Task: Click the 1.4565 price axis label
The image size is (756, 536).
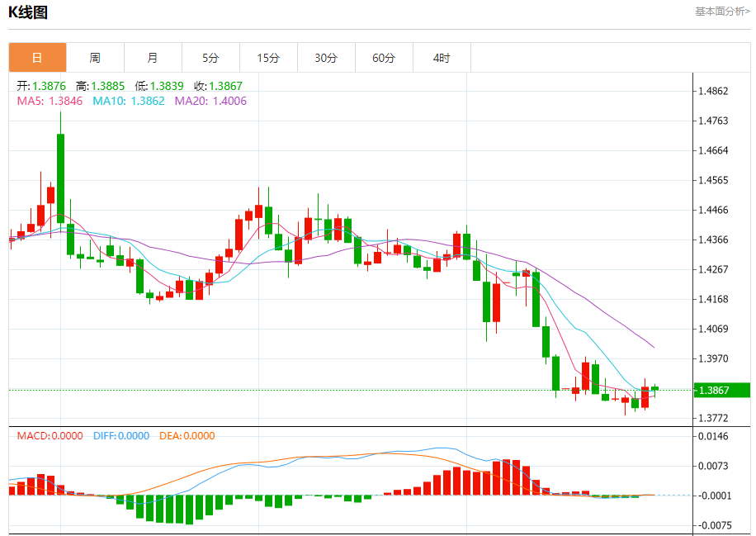Action: pyautogui.click(x=714, y=180)
